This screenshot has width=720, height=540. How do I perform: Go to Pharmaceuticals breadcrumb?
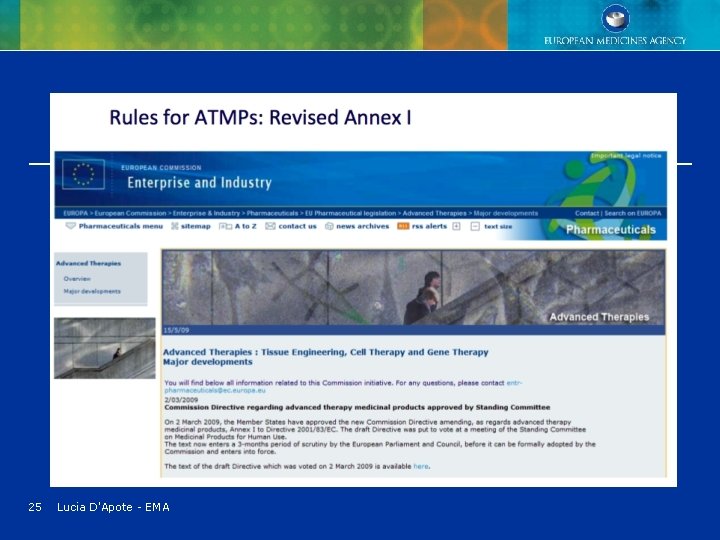tap(272, 213)
